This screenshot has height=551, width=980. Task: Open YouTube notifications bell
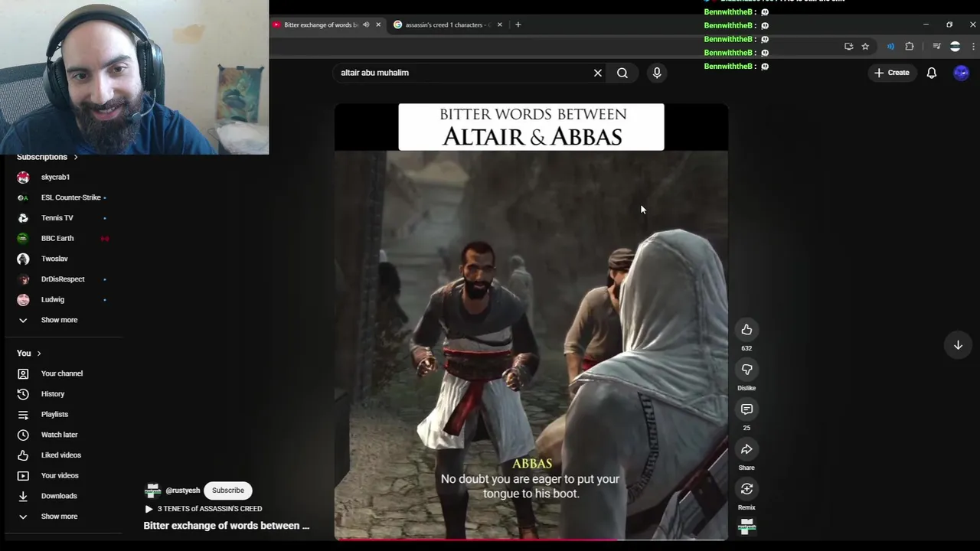point(932,73)
